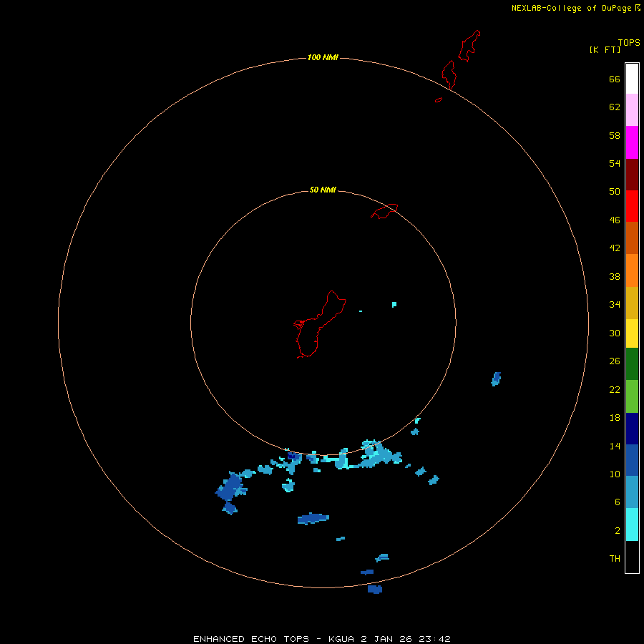Click the burnt orange legend swatch

pos(632,238)
